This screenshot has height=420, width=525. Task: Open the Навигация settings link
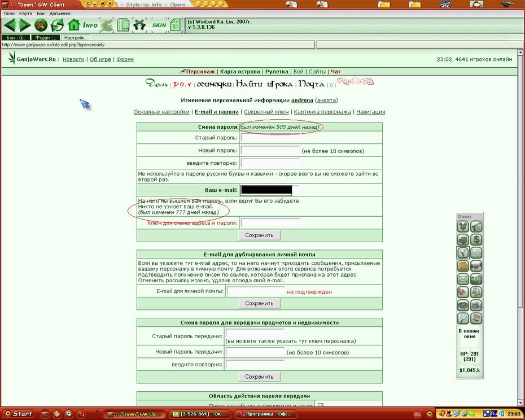pos(371,112)
